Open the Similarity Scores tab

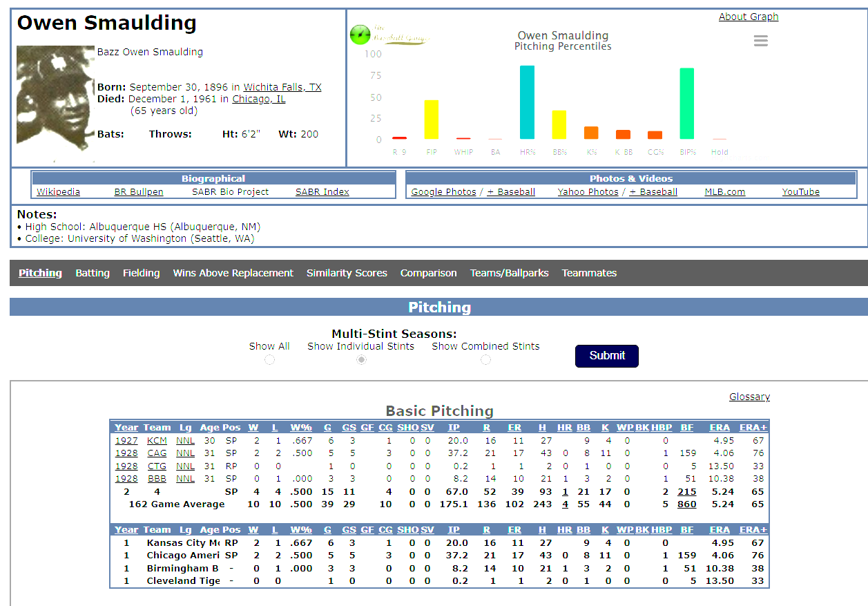347,273
